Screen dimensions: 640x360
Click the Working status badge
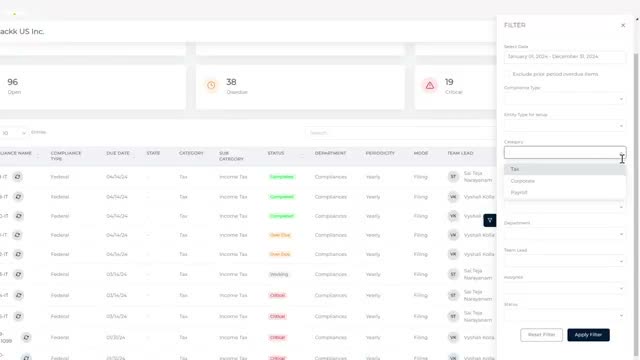279,274
